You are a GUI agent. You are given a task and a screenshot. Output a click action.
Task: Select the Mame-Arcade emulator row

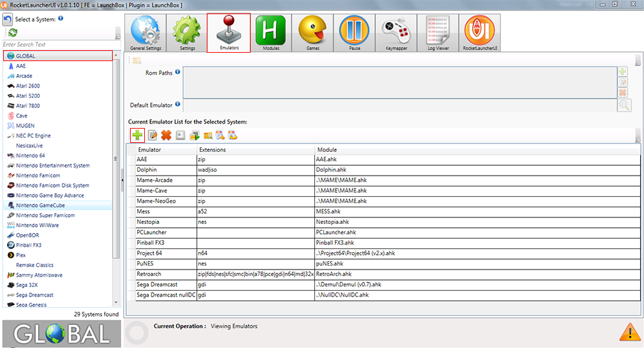pos(383,180)
